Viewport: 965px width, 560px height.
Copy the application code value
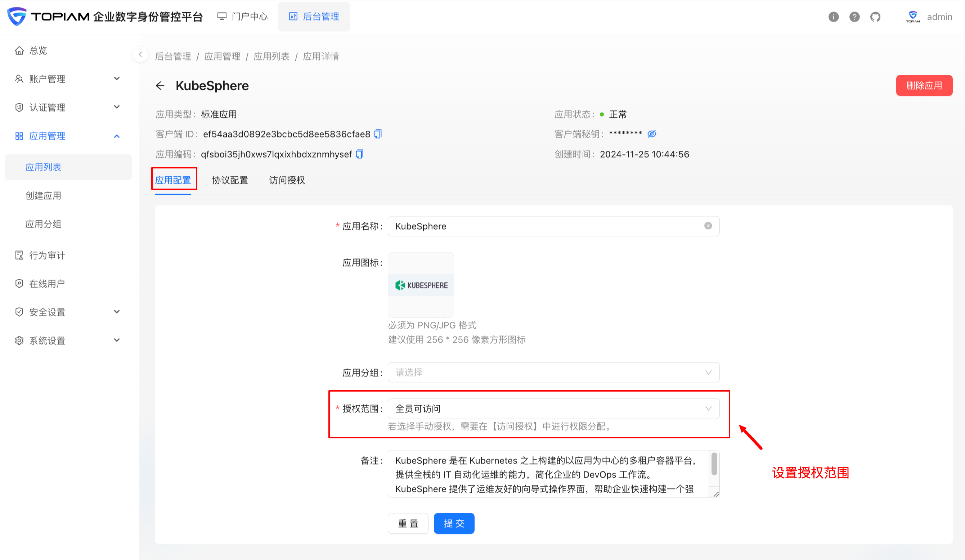(x=360, y=154)
